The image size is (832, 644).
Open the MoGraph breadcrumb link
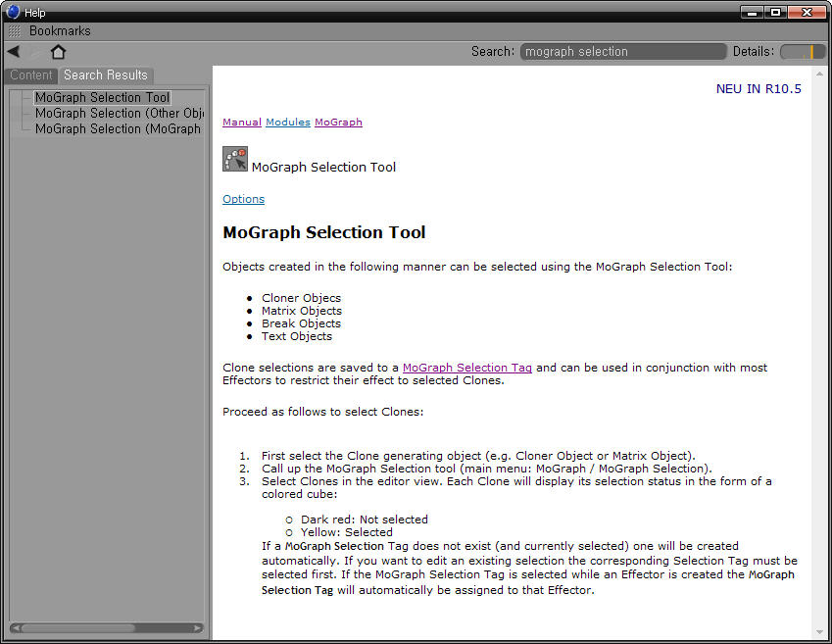click(338, 123)
